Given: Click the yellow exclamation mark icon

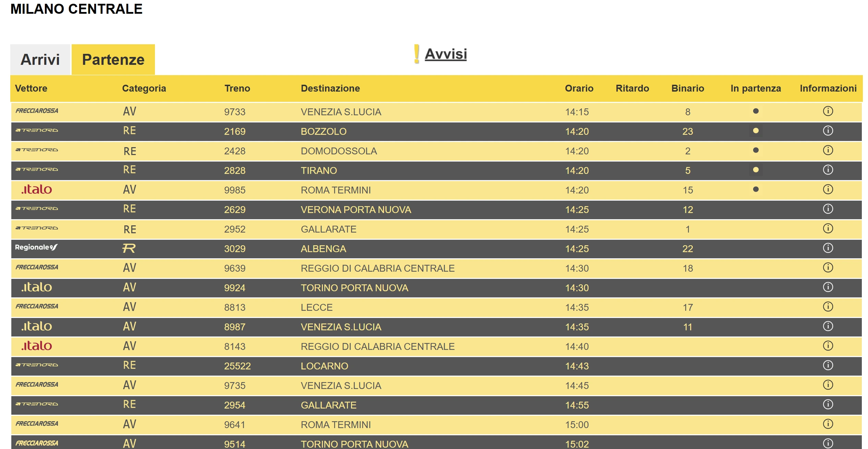Looking at the screenshot, I should (x=416, y=54).
